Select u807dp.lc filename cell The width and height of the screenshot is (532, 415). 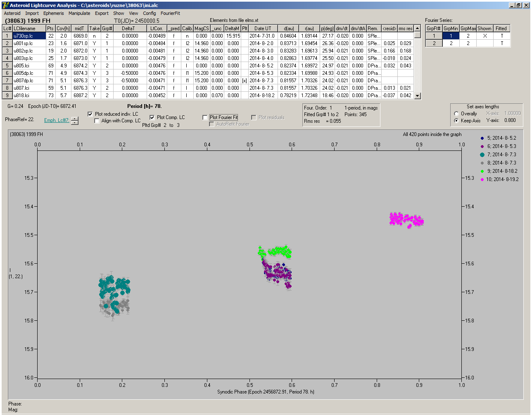pos(29,81)
